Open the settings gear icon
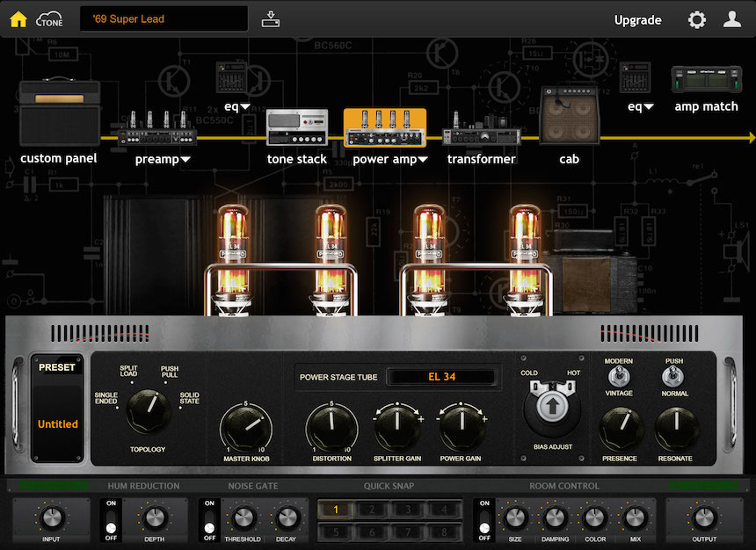756x550 pixels. [x=697, y=19]
